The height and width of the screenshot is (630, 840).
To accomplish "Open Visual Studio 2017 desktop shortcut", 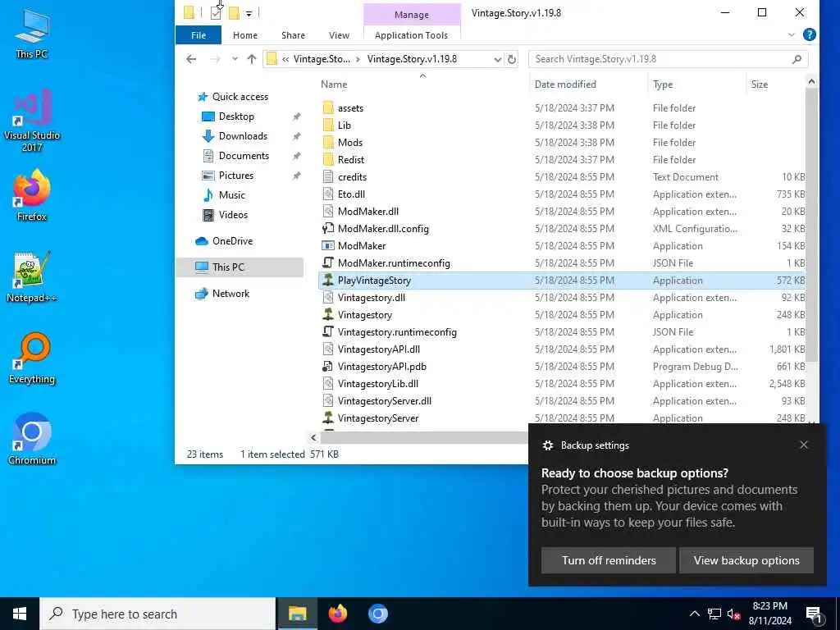I will [x=32, y=121].
